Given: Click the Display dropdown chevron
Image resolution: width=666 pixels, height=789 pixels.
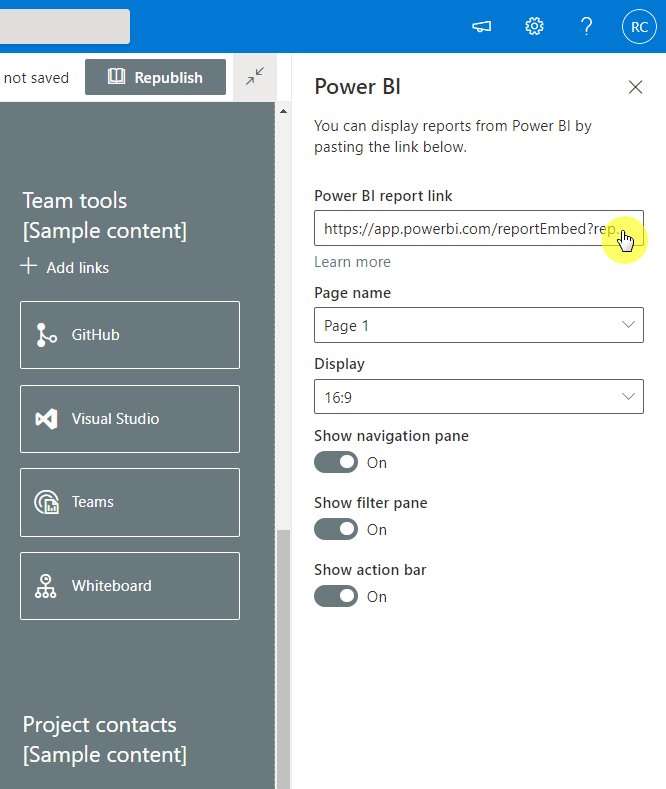Looking at the screenshot, I should click(x=628, y=397).
